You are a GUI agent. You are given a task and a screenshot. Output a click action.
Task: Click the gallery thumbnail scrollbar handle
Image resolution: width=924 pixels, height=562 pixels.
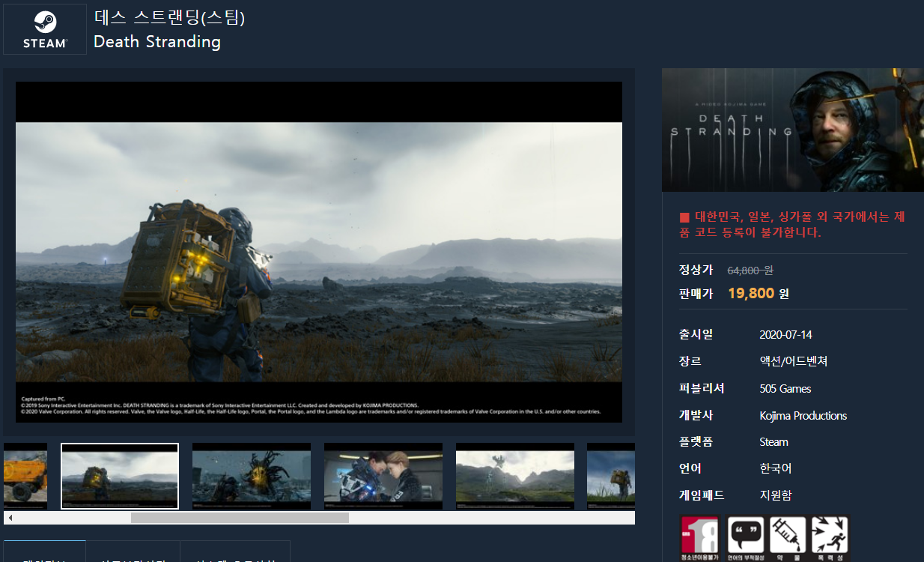coord(240,518)
